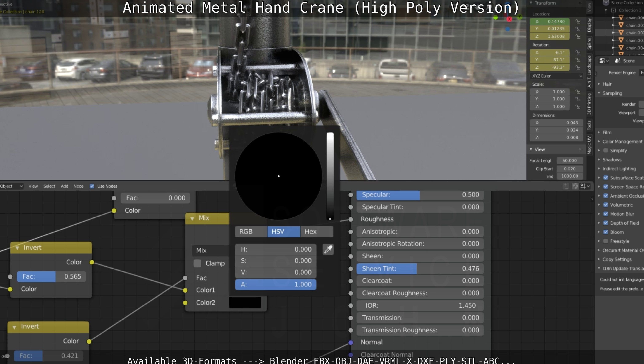Expand the Film panel

599,132
